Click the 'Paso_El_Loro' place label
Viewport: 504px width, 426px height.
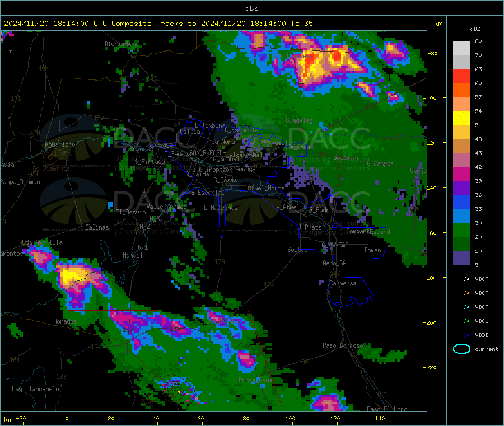(x=387, y=409)
